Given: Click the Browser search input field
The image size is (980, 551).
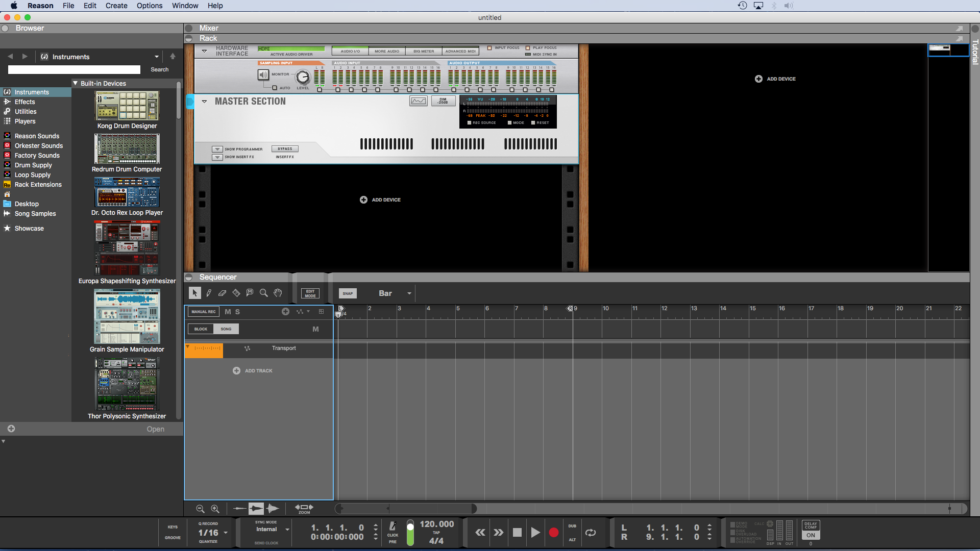Looking at the screenshot, I should point(74,69).
